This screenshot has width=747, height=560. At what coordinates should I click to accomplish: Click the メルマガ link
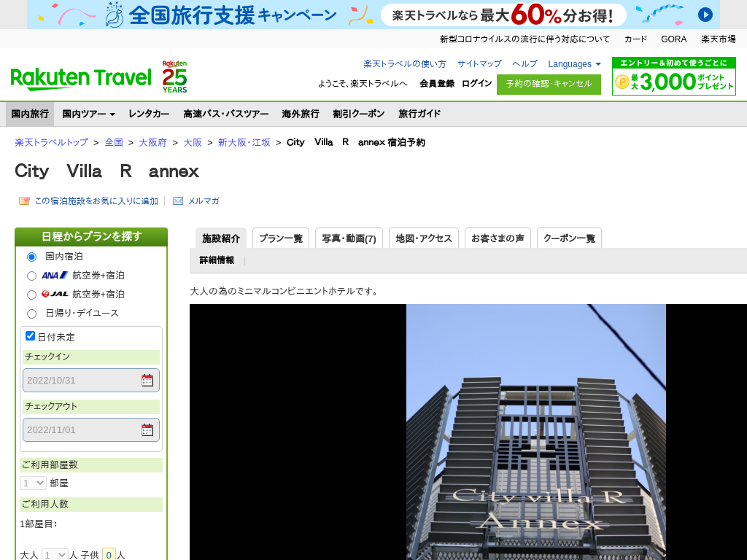pyautogui.click(x=204, y=201)
